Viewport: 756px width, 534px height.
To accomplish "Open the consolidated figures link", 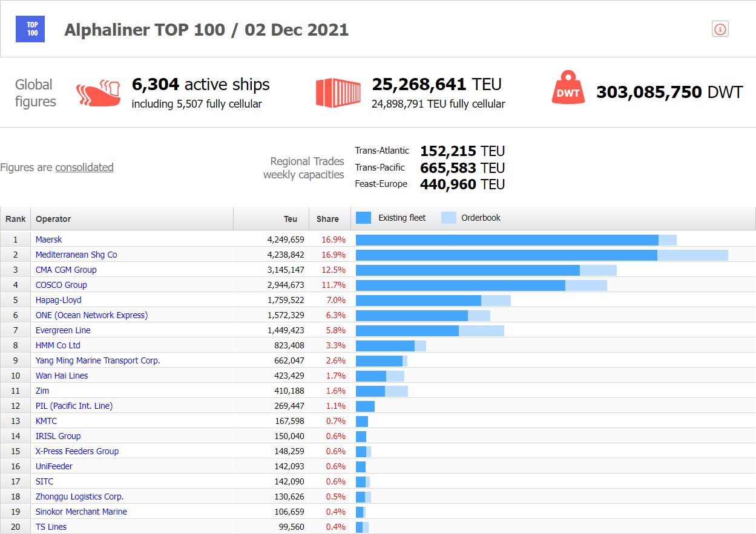I will [84, 168].
